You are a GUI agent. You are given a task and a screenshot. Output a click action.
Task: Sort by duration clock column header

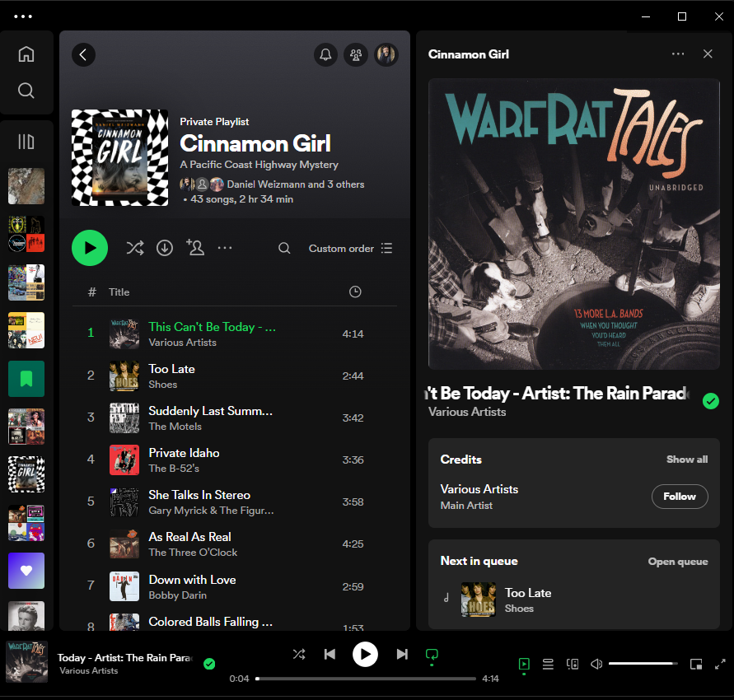point(355,292)
